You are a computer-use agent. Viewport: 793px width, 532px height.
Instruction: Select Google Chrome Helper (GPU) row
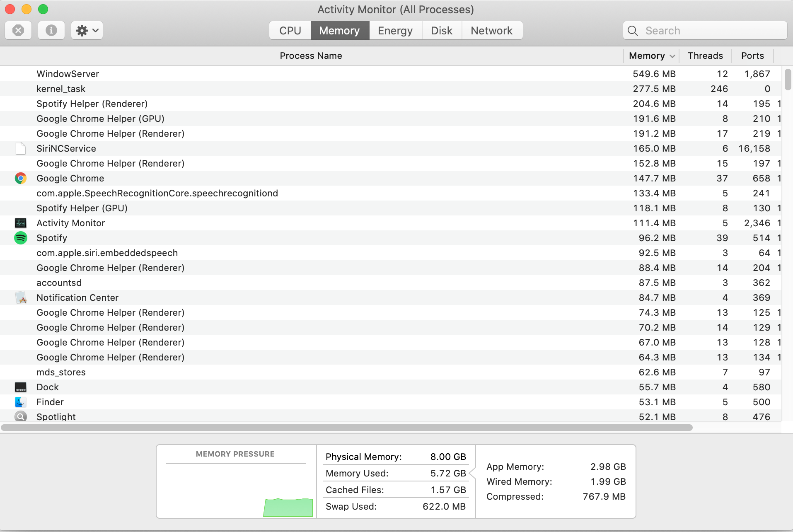click(391, 118)
